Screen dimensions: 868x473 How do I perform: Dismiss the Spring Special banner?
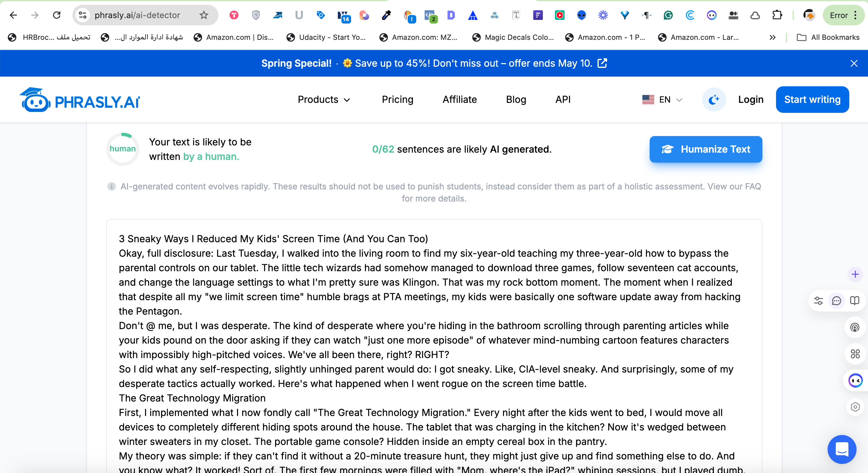(x=854, y=63)
